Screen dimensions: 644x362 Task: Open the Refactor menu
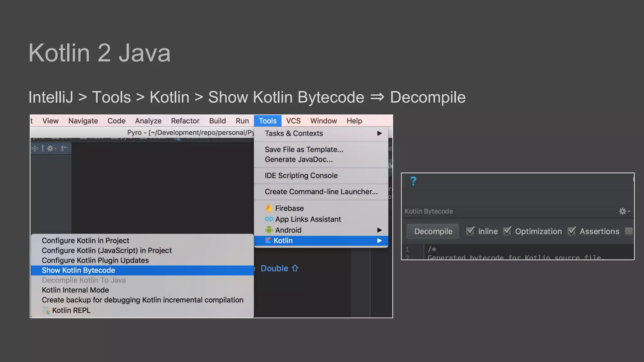click(x=185, y=121)
